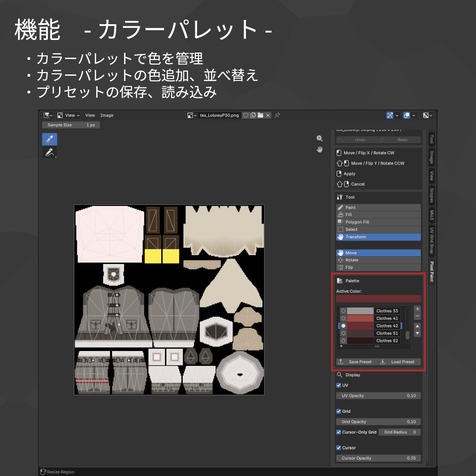This screenshot has width=476, height=476.
Task: Select the Clothes 51 radio circle
Action: pos(344,333)
